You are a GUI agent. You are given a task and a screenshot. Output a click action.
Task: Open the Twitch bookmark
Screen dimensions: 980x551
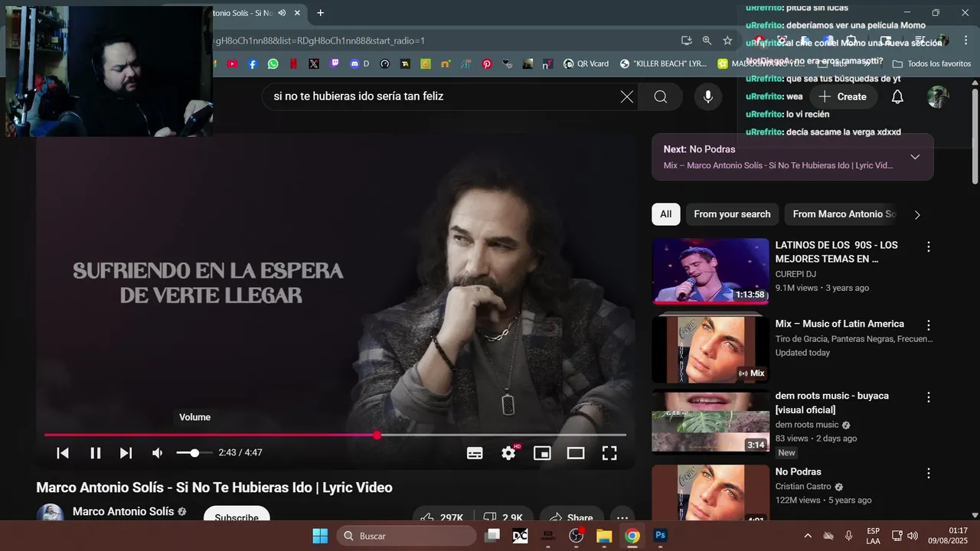point(335,64)
